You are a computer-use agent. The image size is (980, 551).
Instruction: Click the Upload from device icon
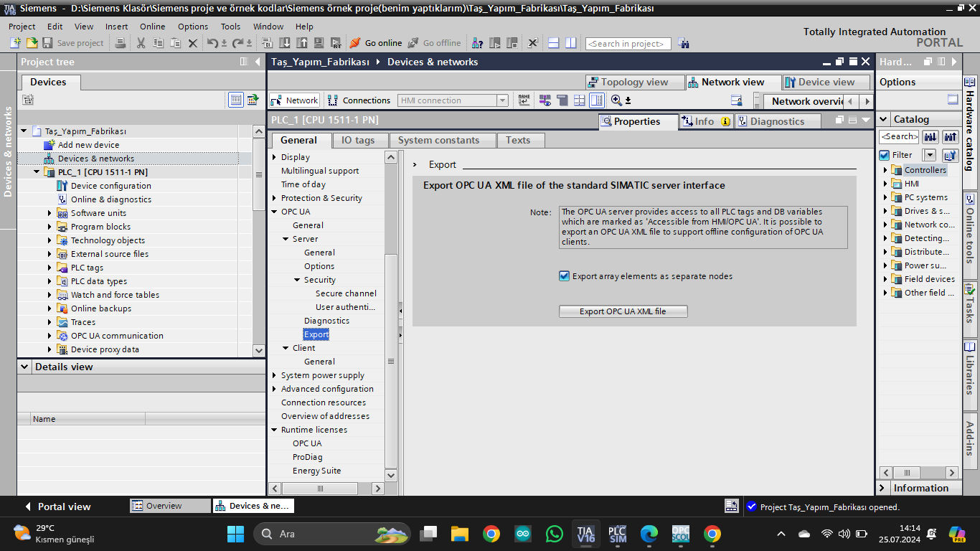[x=301, y=43]
